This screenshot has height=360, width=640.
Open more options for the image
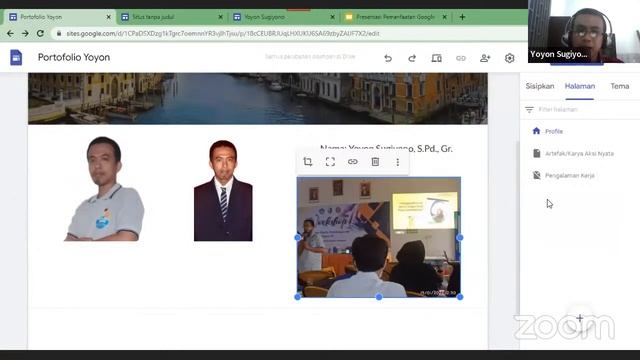click(398, 162)
